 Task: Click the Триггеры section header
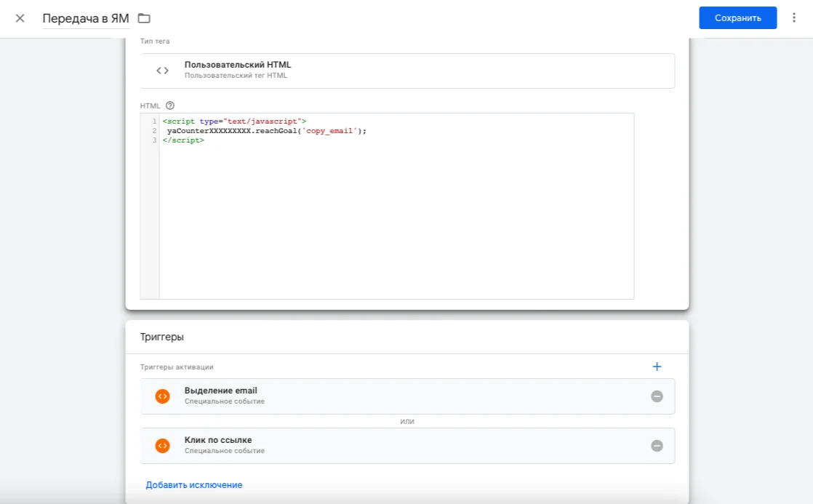[162, 337]
